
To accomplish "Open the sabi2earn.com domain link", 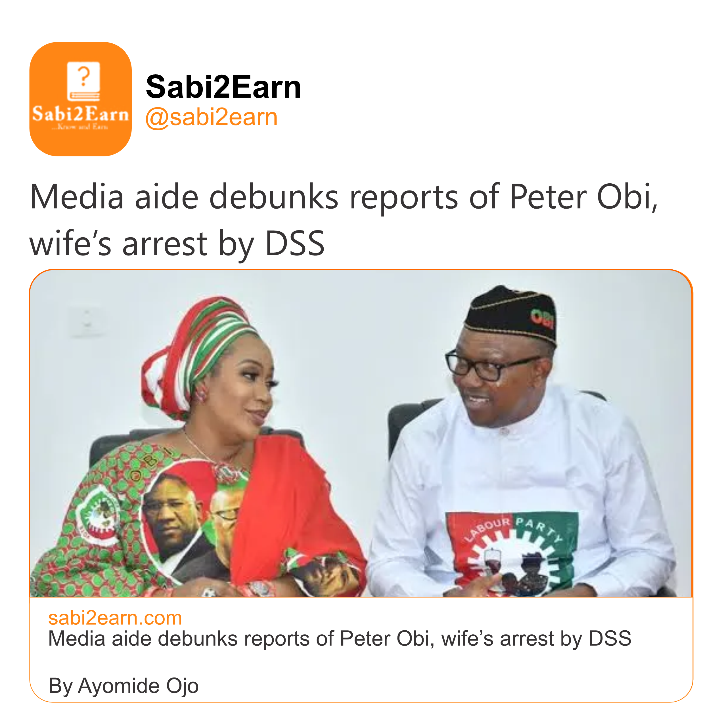I will point(115,618).
